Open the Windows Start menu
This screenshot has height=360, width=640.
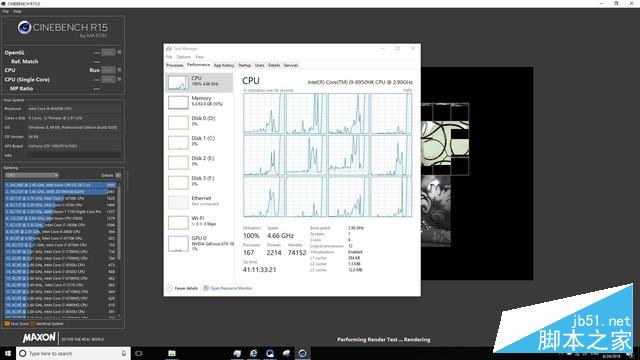8,353
